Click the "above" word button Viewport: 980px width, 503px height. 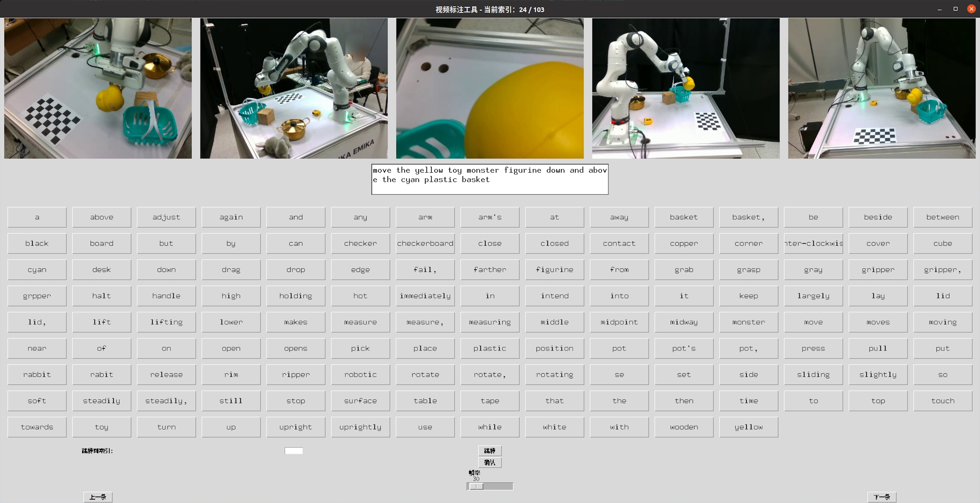coord(101,217)
